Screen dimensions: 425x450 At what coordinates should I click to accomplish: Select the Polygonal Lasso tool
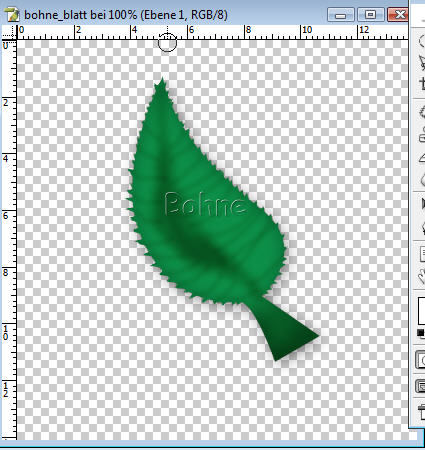(x=422, y=62)
